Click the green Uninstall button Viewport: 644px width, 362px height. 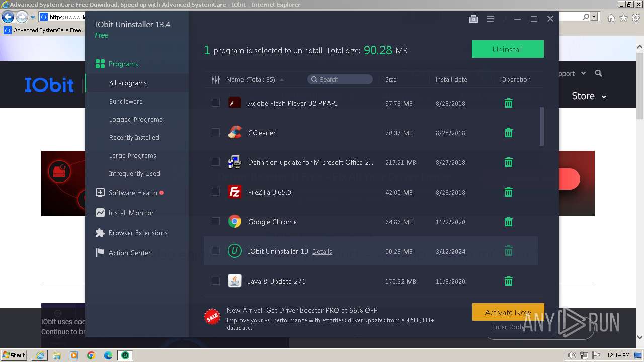[x=508, y=49]
